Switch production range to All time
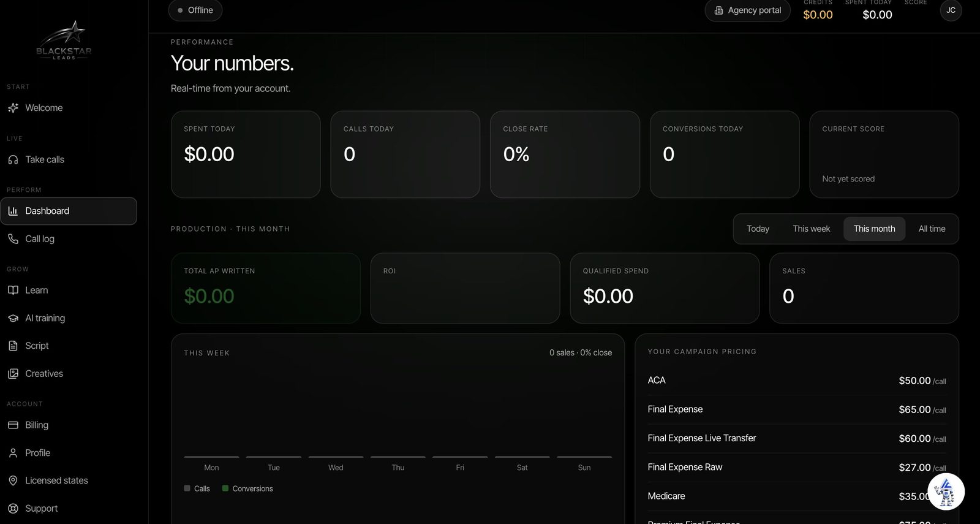The width and height of the screenshot is (980, 524). [x=932, y=229]
